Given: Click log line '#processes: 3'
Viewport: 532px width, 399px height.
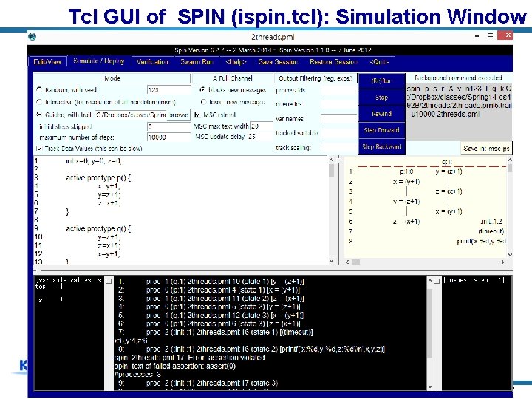Looking at the screenshot, I should point(137,374).
